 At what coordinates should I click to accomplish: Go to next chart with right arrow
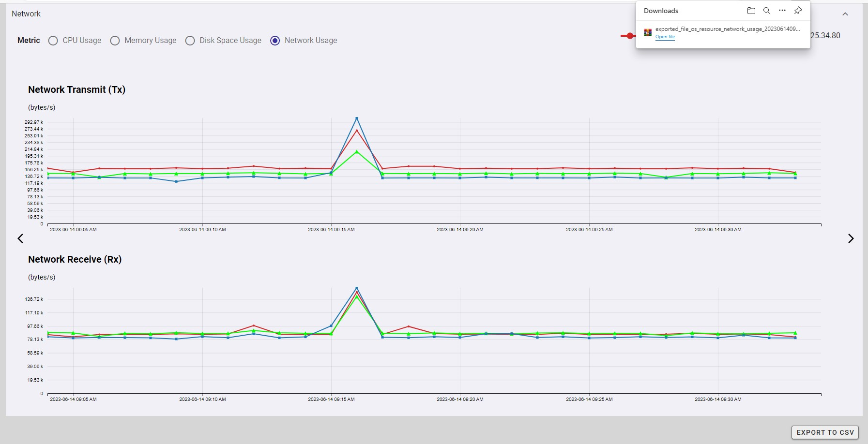click(851, 238)
